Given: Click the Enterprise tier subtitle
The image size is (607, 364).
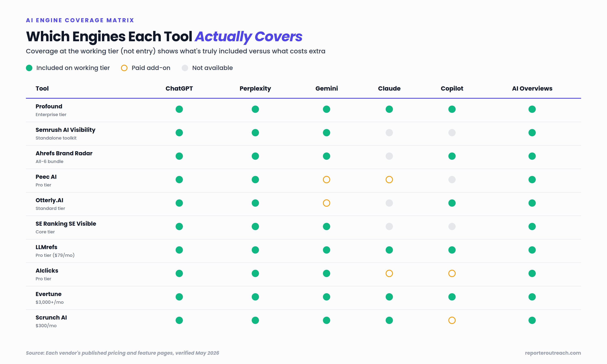Looking at the screenshot, I should pos(51,114).
